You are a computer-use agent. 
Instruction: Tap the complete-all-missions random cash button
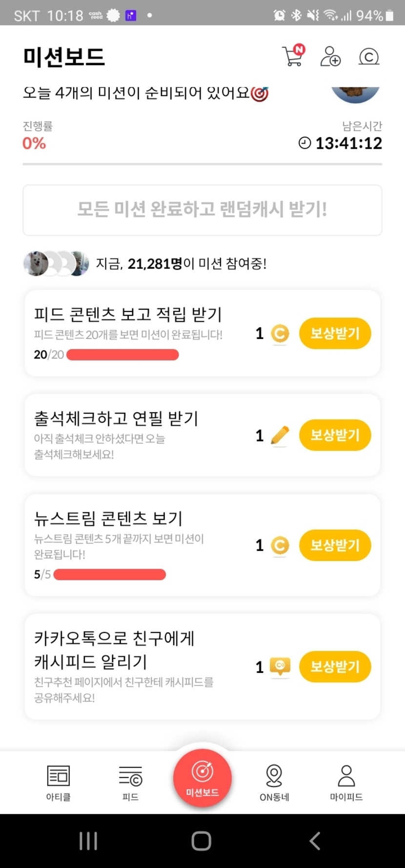(202, 210)
